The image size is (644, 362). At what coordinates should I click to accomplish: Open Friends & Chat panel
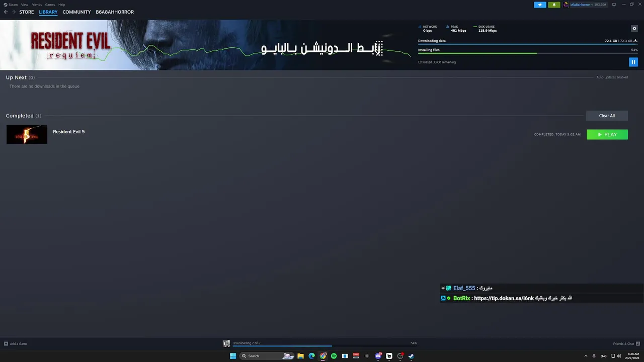(626, 343)
